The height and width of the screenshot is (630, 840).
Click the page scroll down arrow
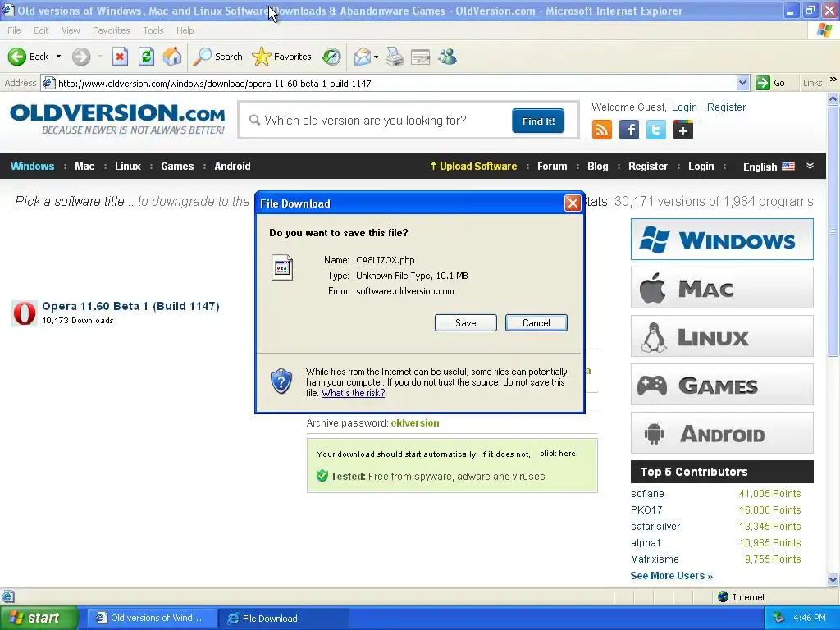tap(833, 579)
